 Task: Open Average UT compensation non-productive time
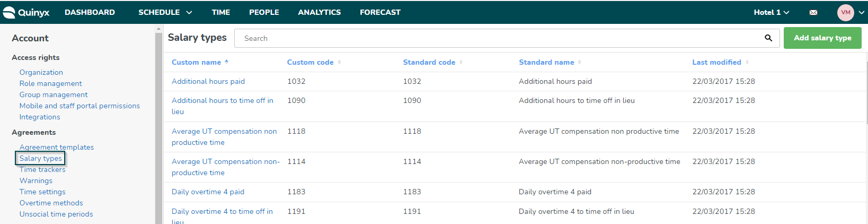tap(226, 167)
